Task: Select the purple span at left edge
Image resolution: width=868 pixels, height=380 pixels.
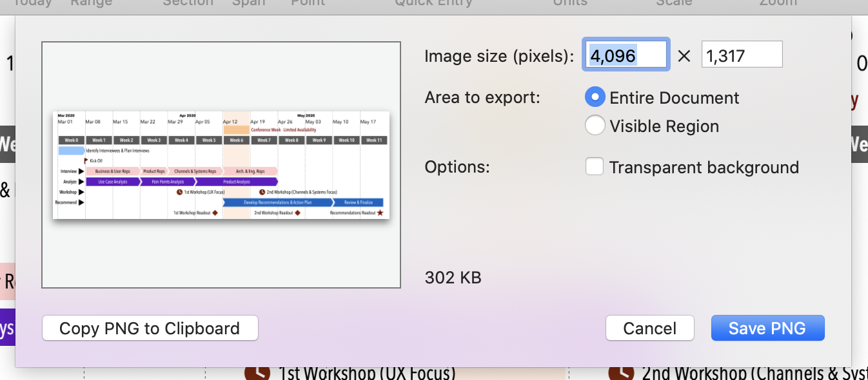Action: pyautogui.click(x=7, y=328)
